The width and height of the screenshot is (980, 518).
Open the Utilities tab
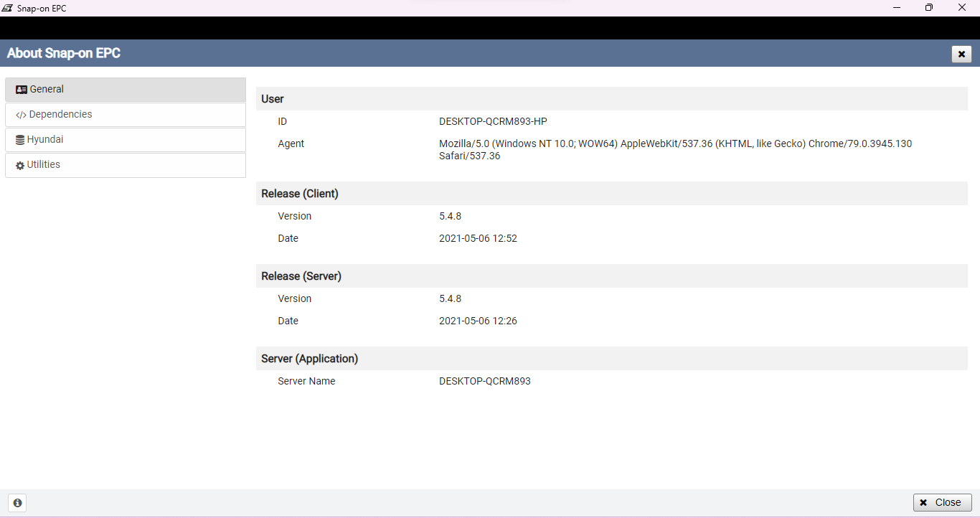[126, 165]
